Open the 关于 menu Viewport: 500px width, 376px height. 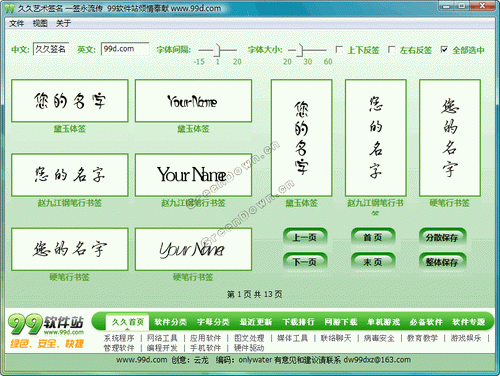[63, 23]
